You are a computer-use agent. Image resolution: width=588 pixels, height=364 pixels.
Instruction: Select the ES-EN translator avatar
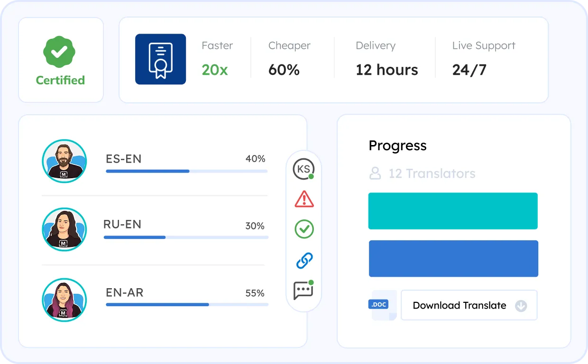(x=64, y=161)
